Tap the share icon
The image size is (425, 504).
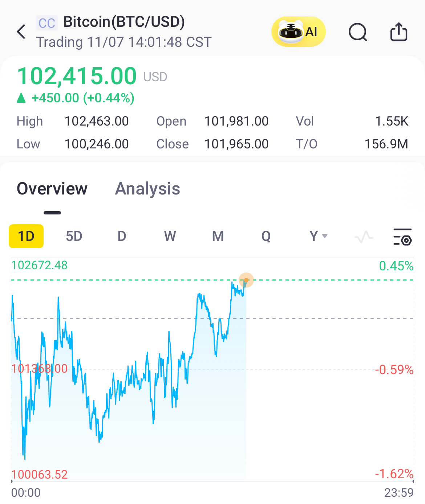(x=398, y=32)
